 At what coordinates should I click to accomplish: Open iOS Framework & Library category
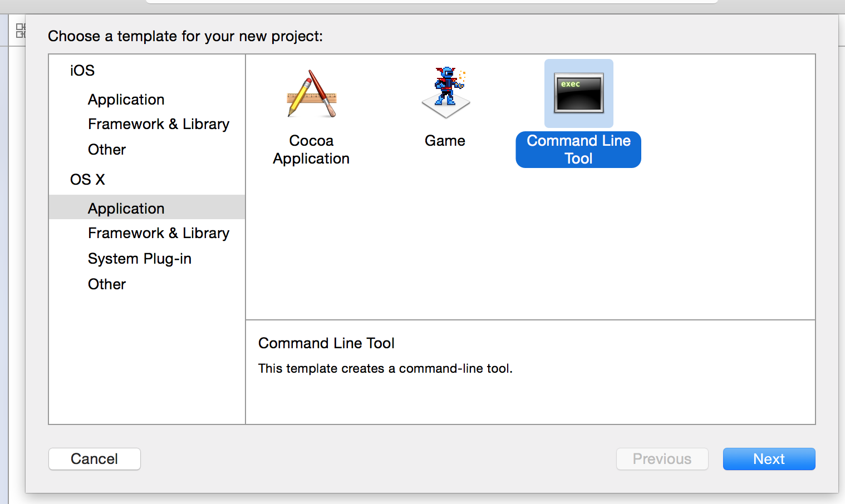pos(159,124)
